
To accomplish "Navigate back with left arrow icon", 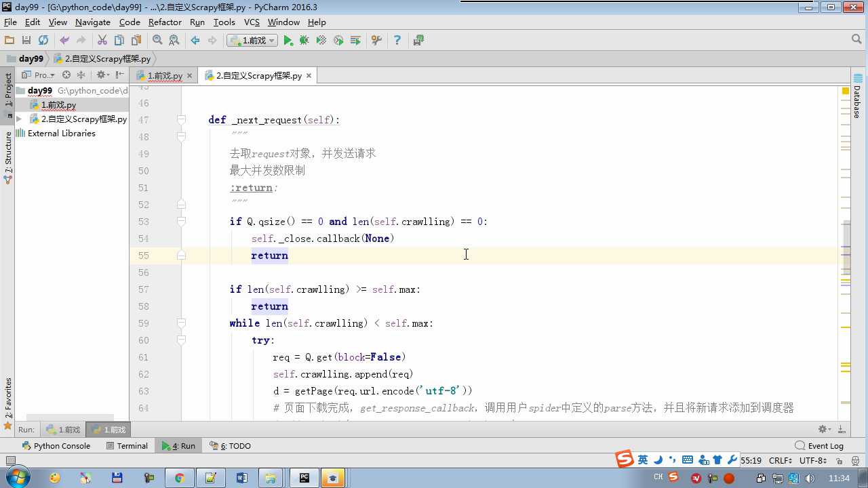I will pos(195,41).
